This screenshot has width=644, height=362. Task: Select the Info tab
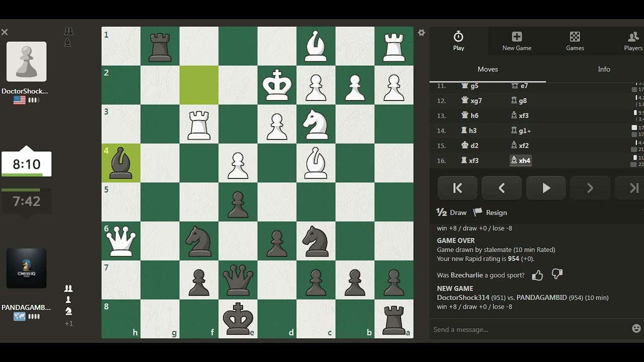click(x=604, y=69)
